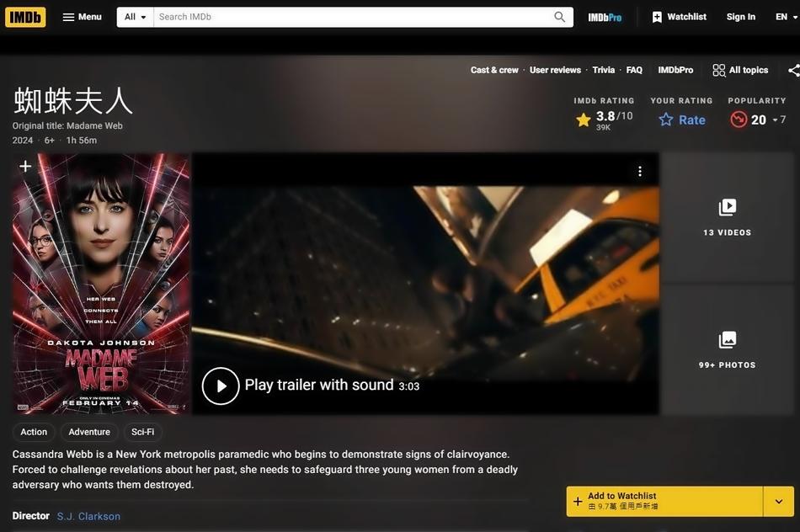The height and width of the screenshot is (532, 800).
Task: Go to Cast & crew
Action: tap(494, 70)
